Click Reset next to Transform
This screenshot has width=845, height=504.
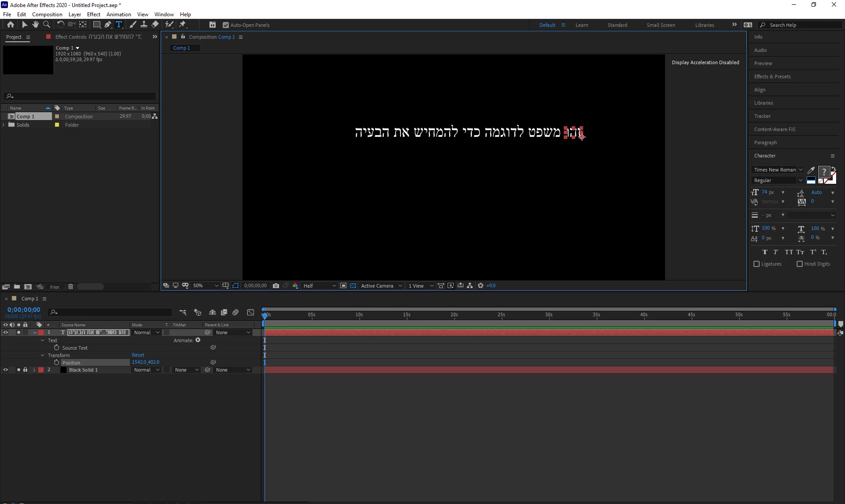(138, 355)
